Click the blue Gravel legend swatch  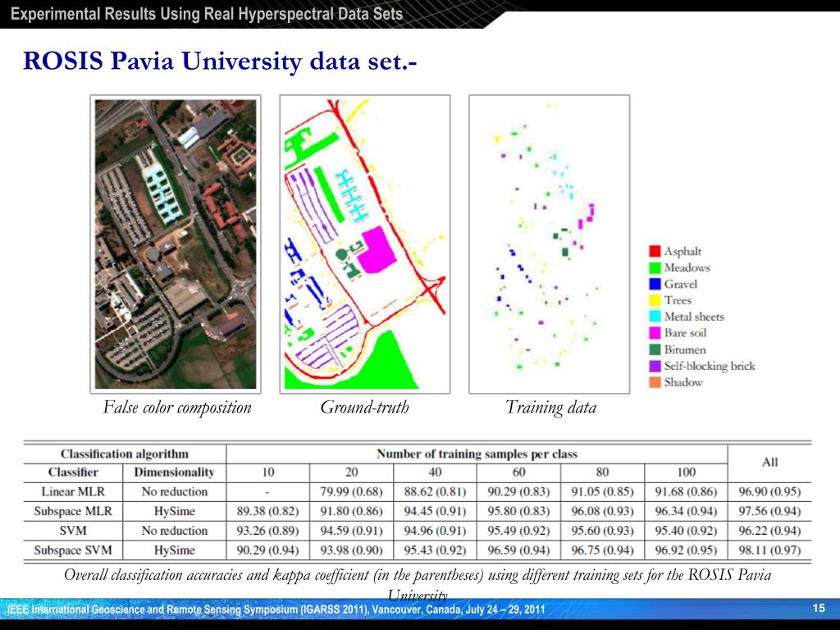point(655,284)
